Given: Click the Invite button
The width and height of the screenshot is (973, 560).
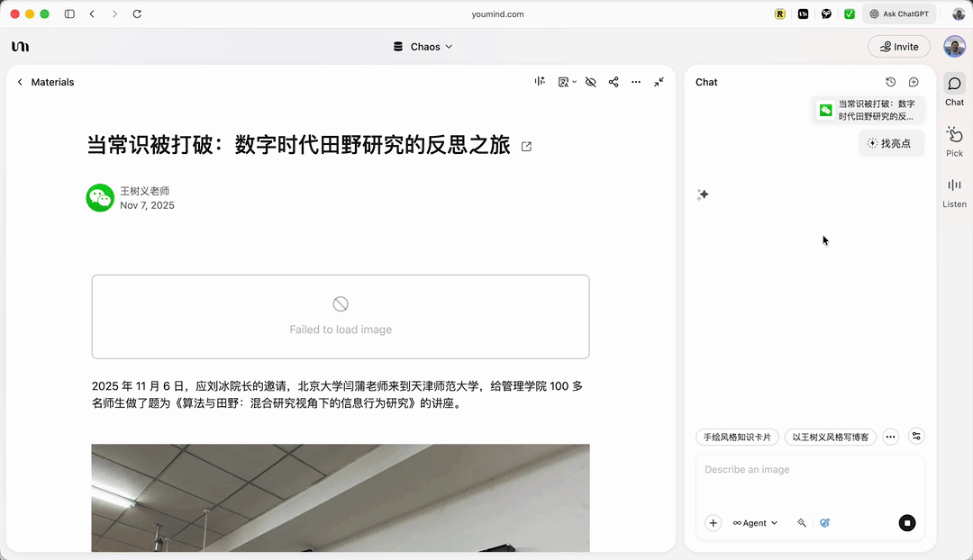Looking at the screenshot, I should [x=898, y=47].
